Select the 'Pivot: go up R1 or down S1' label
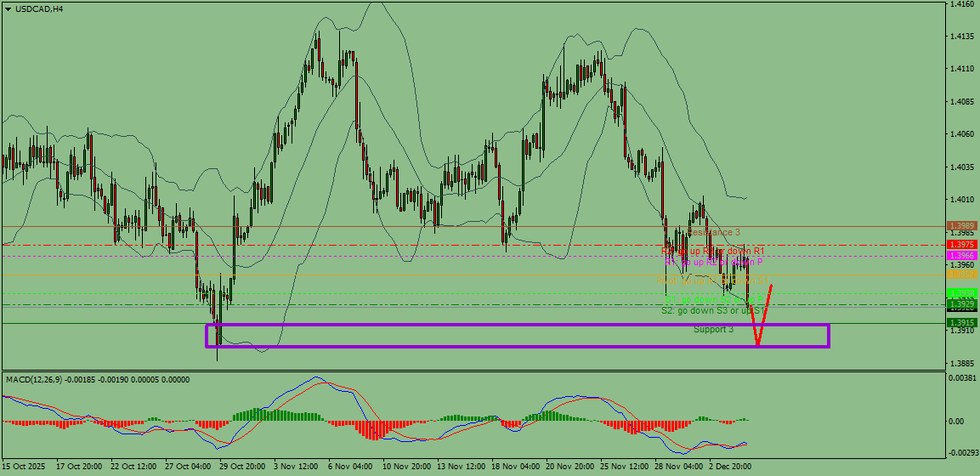980x476 pixels. tap(713, 281)
